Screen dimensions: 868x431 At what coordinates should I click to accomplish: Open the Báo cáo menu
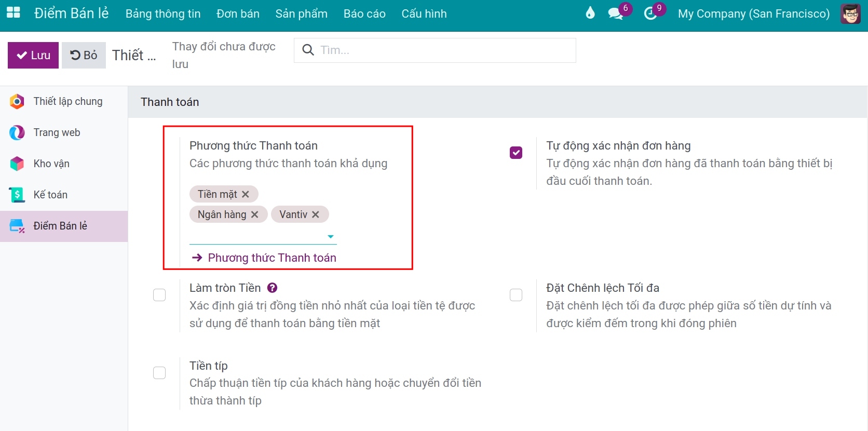pos(364,14)
